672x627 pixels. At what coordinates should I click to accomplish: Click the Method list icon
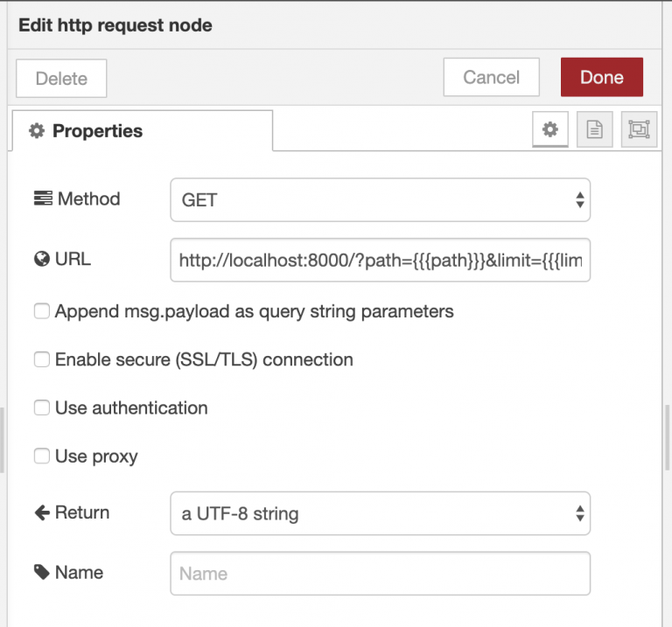click(x=43, y=199)
